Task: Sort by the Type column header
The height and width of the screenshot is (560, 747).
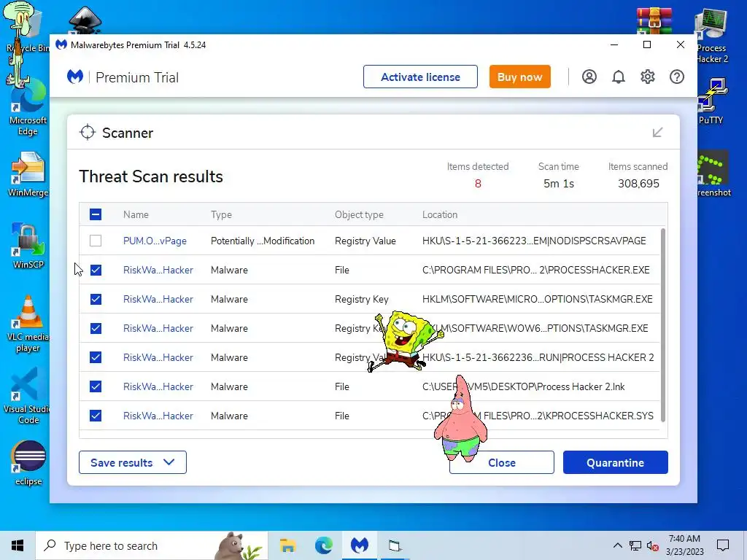Action: (x=221, y=215)
